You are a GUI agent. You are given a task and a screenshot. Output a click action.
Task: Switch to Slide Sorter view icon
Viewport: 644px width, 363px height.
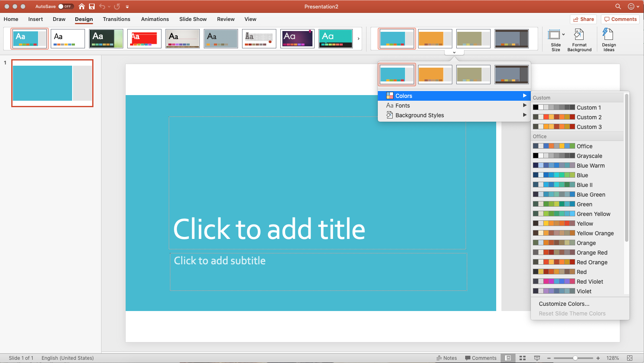coord(523,358)
